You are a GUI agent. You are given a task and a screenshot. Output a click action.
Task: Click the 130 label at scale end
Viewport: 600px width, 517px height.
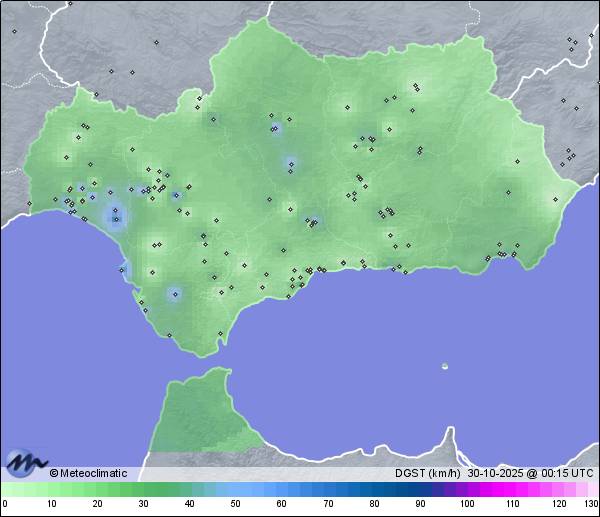click(591, 503)
